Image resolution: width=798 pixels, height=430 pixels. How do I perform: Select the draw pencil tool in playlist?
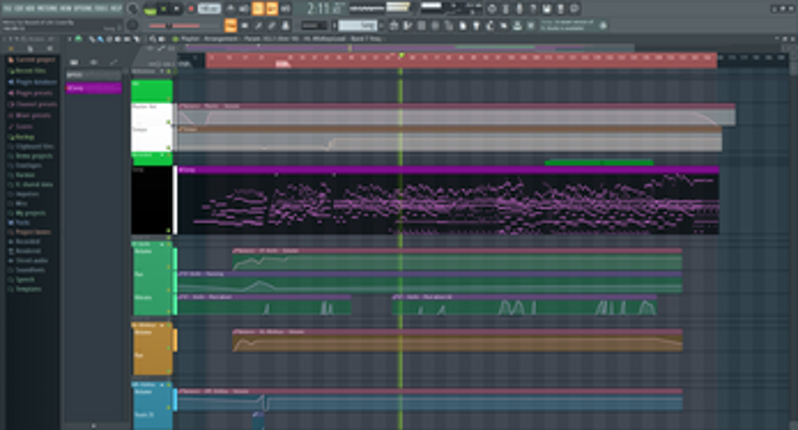coord(93,39)
